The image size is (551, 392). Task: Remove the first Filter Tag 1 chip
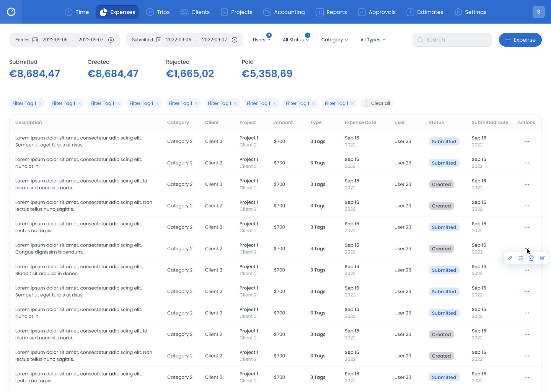pyautogui.click(x=40, y=103)
